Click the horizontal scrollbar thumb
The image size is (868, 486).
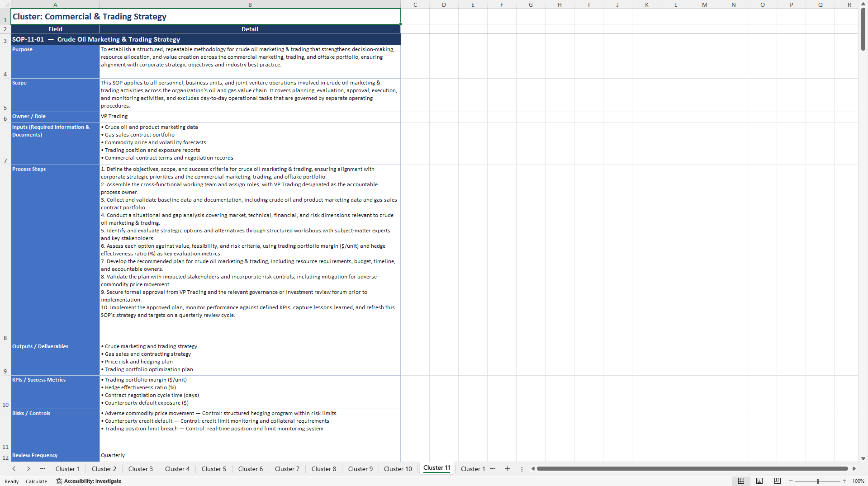tap(692, 469)
